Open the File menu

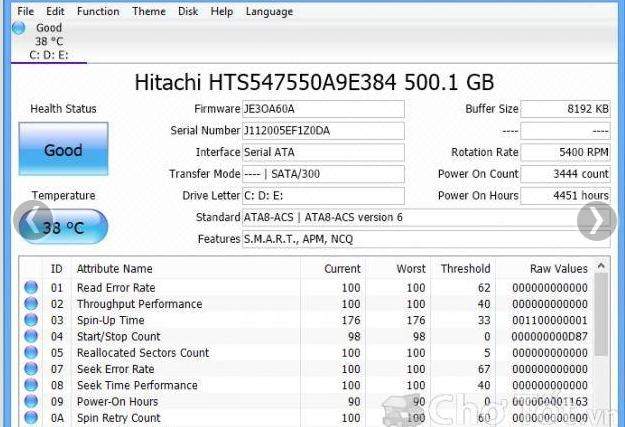tap(26, 11)
